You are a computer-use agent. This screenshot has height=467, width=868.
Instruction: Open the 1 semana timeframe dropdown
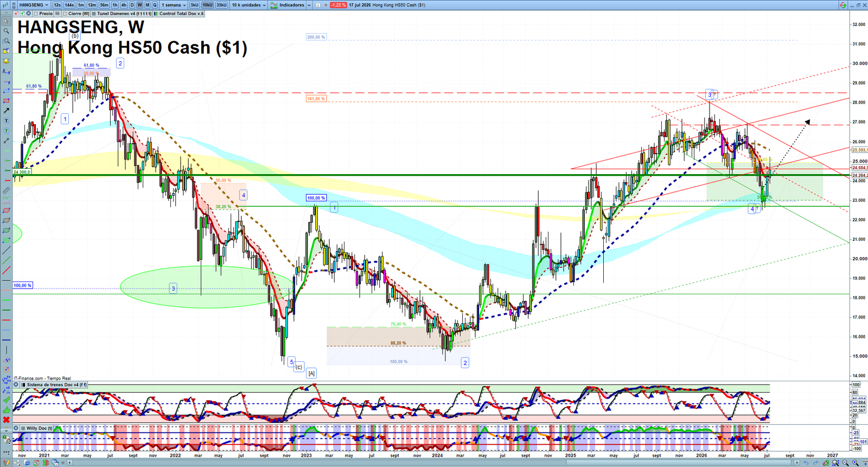[174, 5]
